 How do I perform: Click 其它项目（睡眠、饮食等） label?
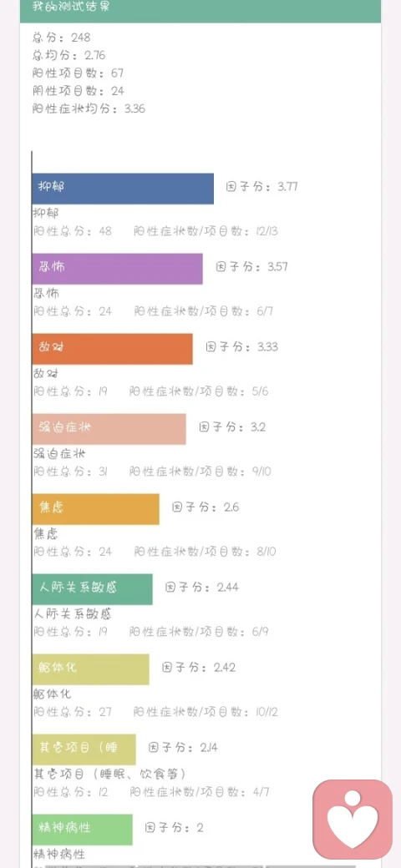click(109, 774)
